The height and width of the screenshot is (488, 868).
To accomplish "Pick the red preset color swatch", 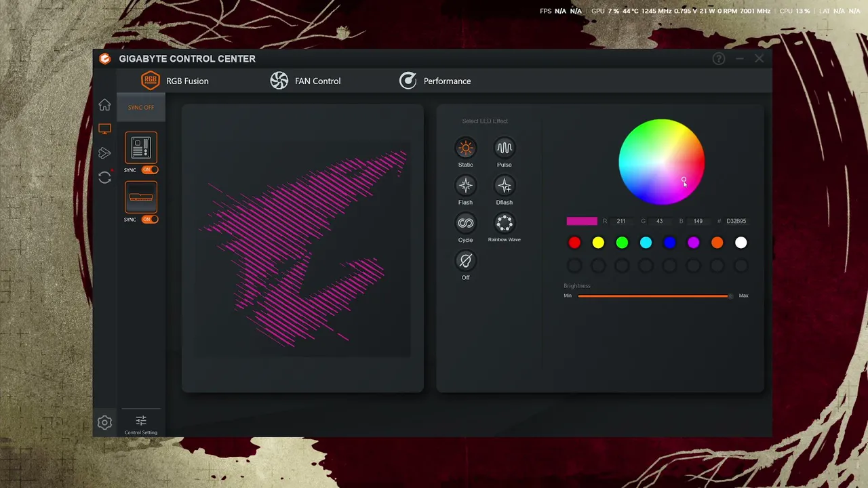I will (x=574, y=243).
